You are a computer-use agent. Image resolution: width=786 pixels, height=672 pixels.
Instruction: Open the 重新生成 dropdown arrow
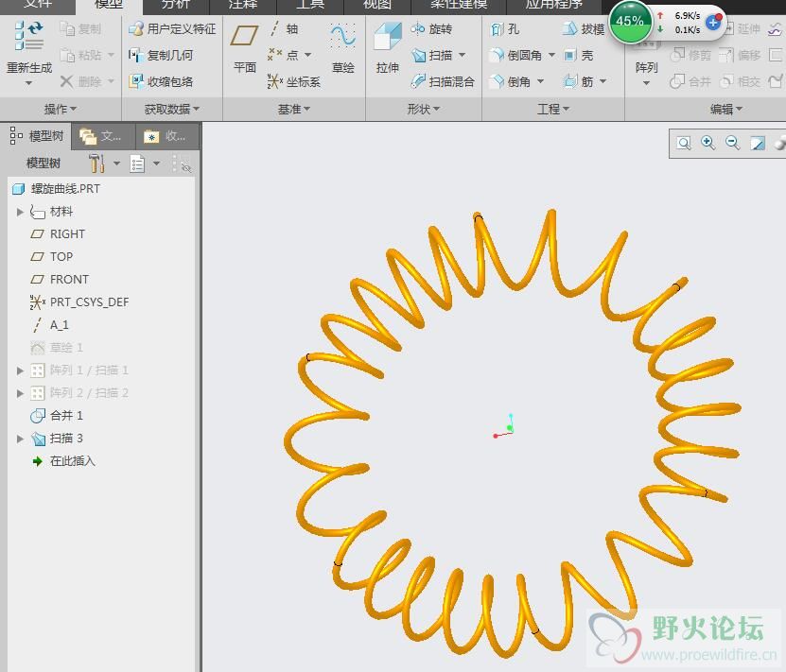(x=28, y=83)
